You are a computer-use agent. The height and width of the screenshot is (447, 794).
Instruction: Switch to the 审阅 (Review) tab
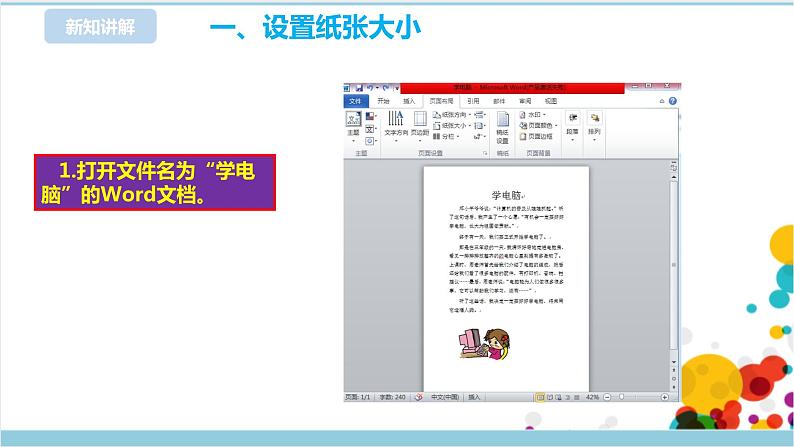(525, 101)
